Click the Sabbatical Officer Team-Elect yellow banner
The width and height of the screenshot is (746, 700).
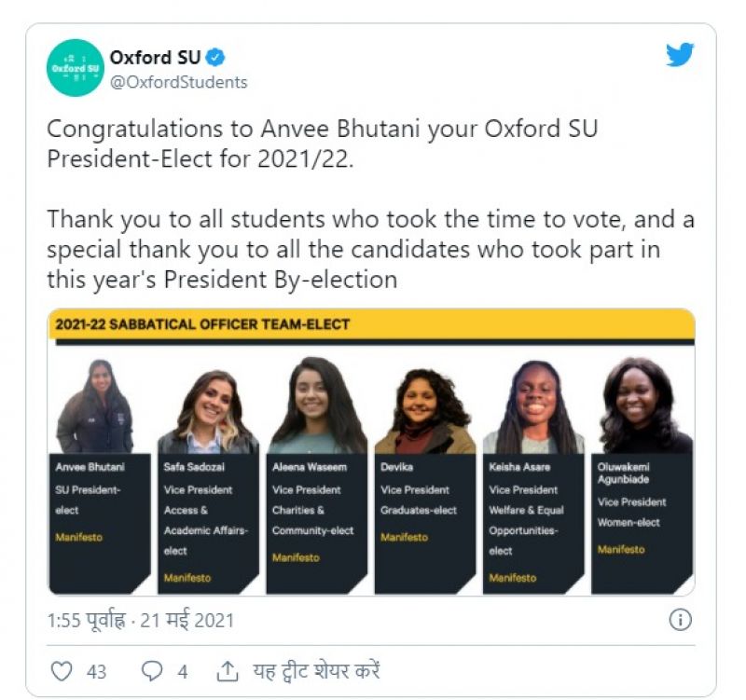point(371,324)
